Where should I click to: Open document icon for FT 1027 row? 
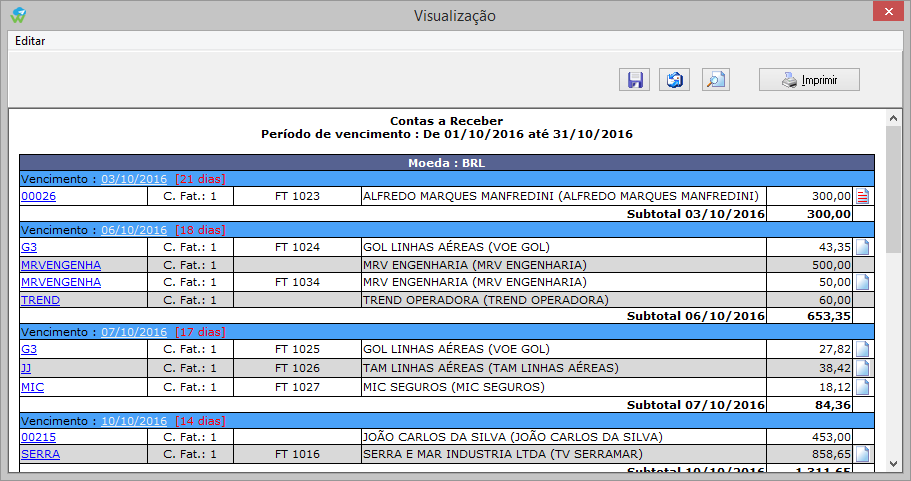click(863, 387)
